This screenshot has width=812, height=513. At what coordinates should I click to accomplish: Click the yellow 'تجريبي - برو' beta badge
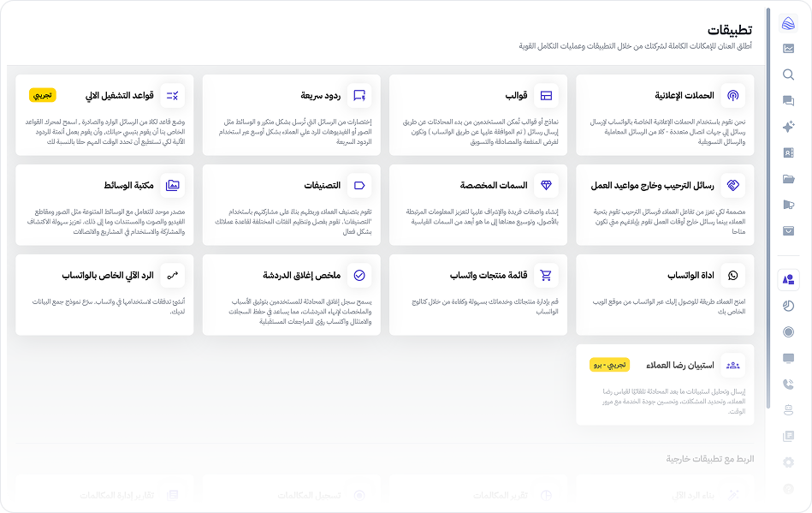[x=609, y=365]
